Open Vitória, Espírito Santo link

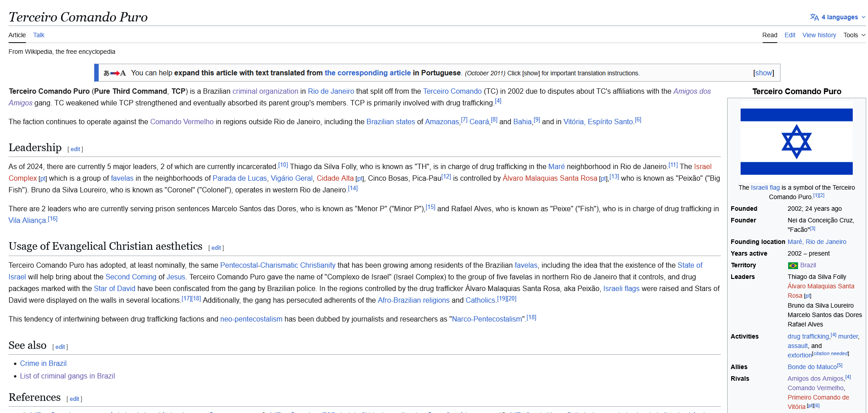tap(598, 122)
